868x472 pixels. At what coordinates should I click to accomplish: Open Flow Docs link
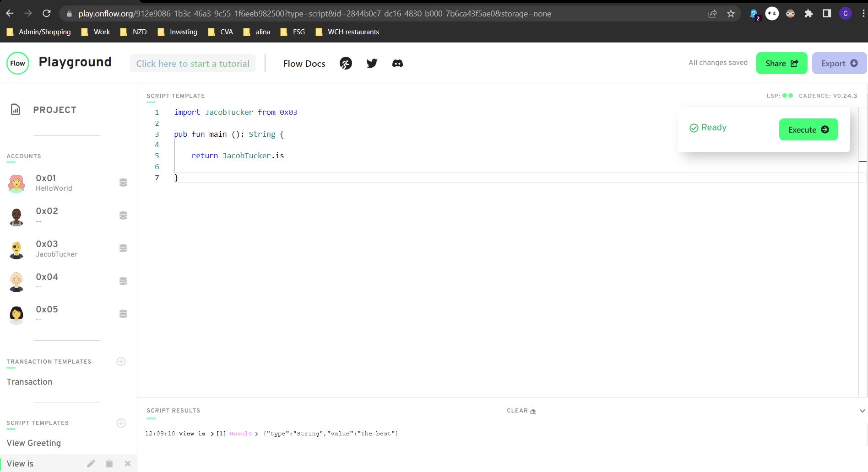(304, 64)
